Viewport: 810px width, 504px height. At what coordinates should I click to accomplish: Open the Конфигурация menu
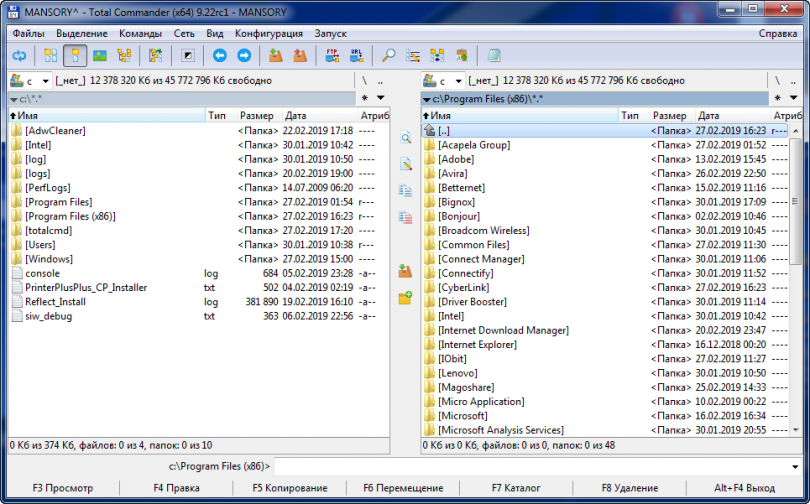pyautogui.click(x=269, y=34)
